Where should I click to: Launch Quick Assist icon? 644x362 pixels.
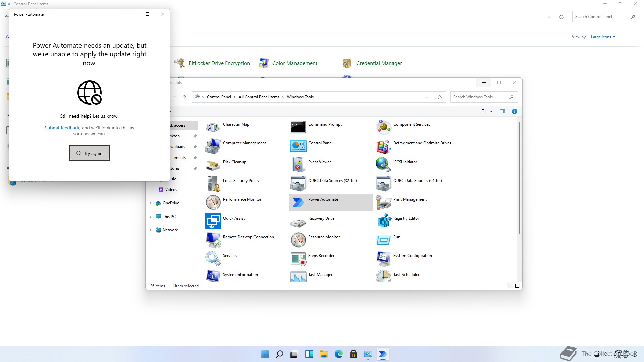213,221
